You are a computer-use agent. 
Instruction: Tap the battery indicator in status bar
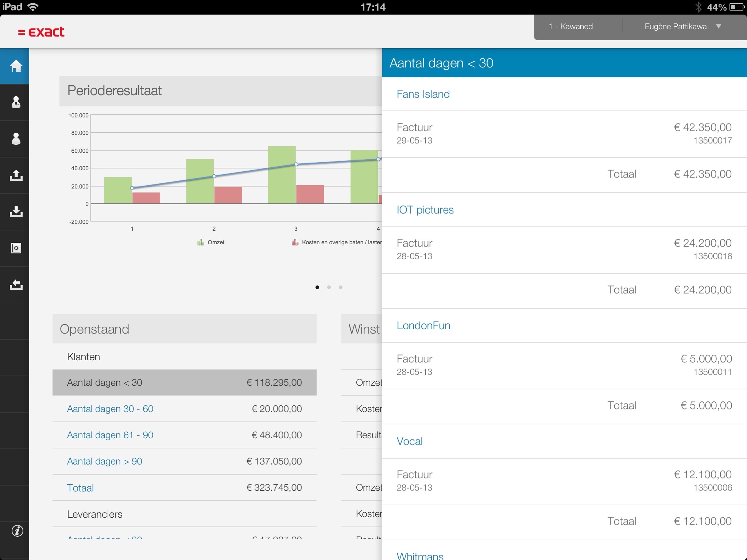[x=737, y=7]
